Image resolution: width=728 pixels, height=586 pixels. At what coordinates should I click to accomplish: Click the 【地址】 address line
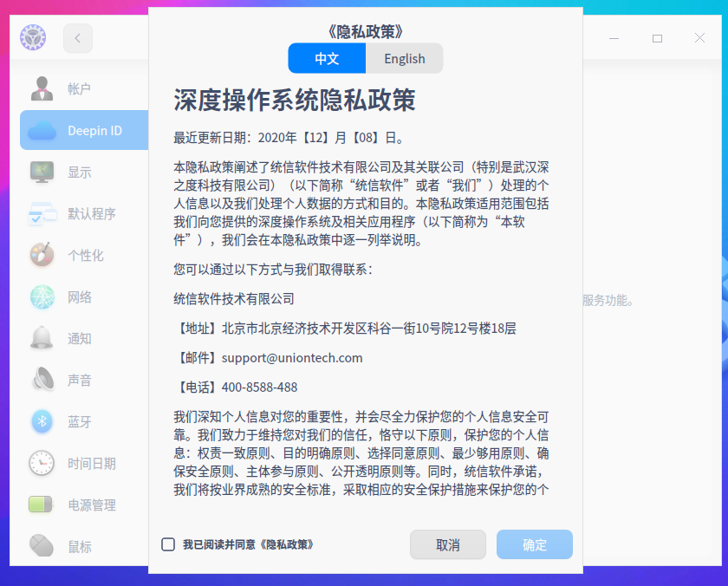pyautogui.click(x=345, y=329)
